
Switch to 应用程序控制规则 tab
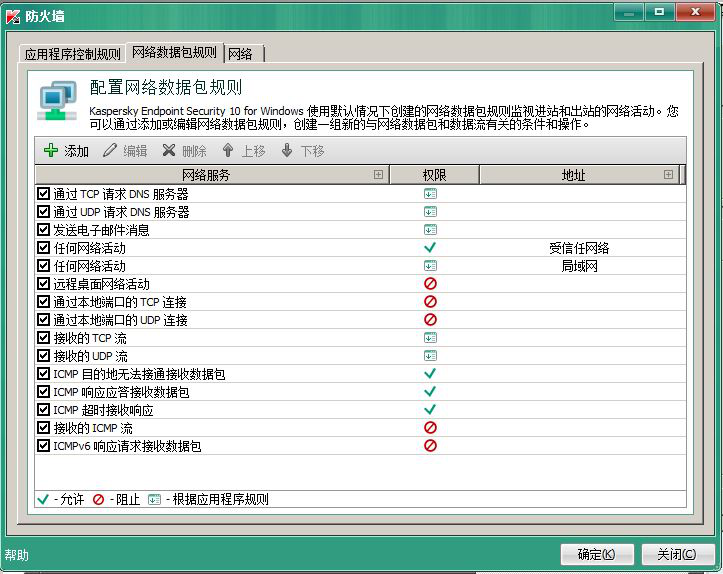72,54
